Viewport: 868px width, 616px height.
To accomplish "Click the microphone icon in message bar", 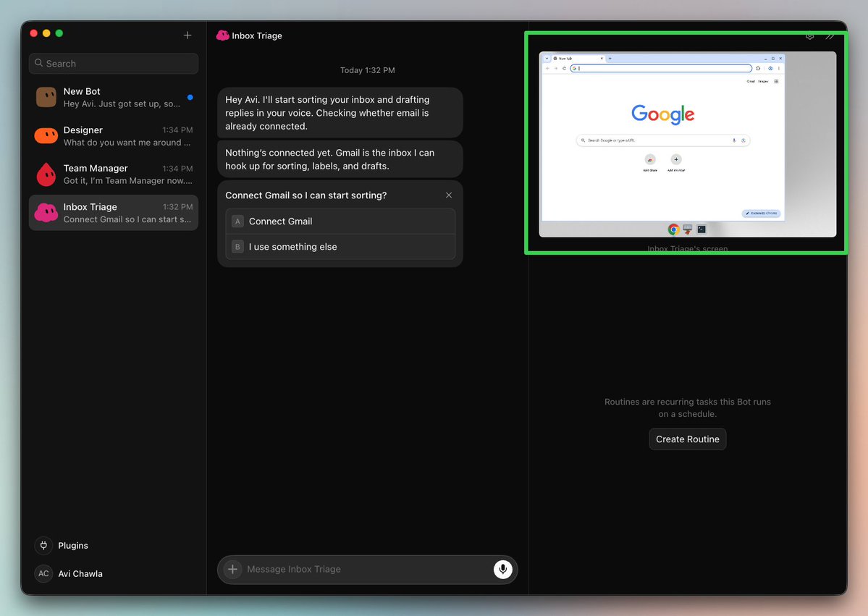I will (x=502, y=569).
